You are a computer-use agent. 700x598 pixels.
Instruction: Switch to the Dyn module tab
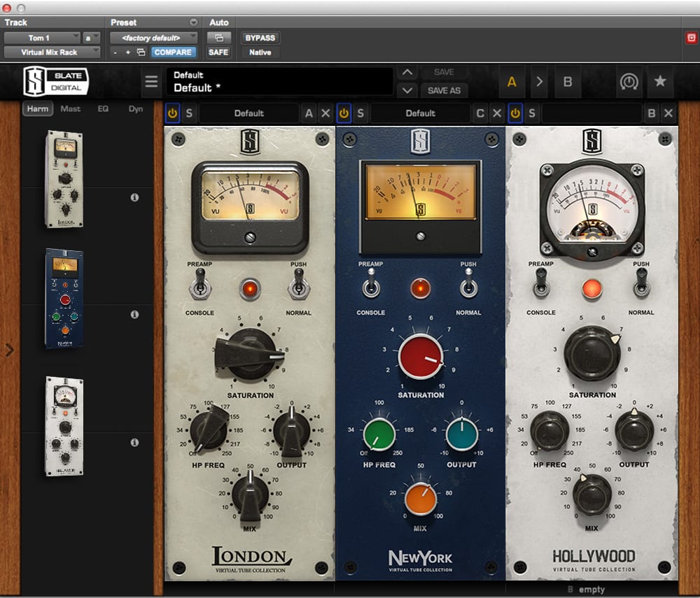[x=136, y=108]
